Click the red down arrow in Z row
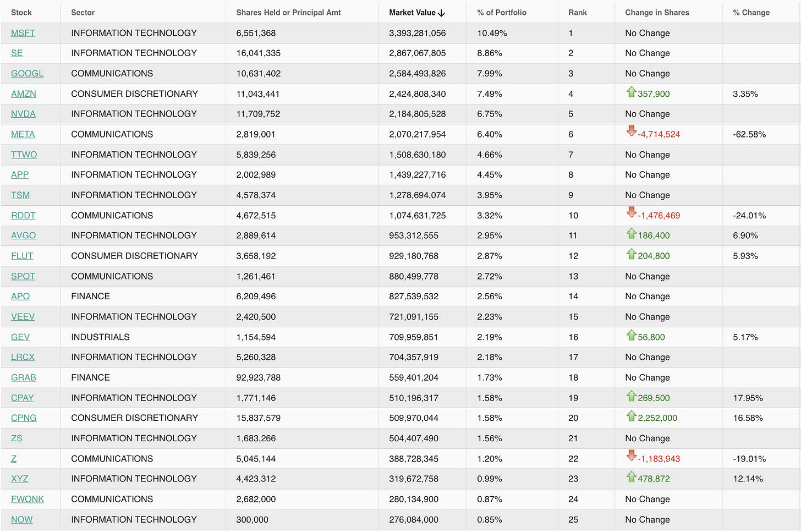The image size is (801, 532). point(631,456)
